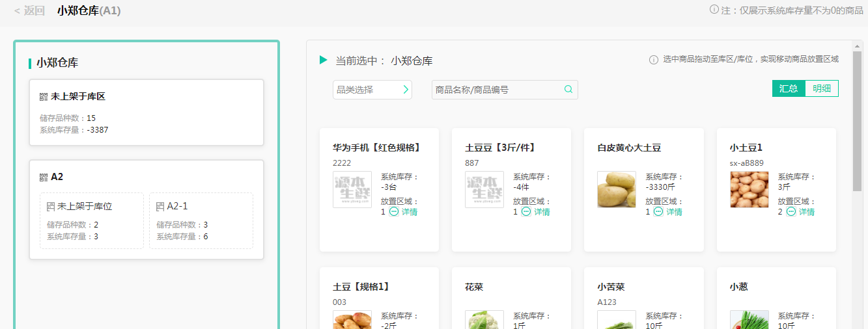Click the 小苦菜 product title

click(611, 287)
